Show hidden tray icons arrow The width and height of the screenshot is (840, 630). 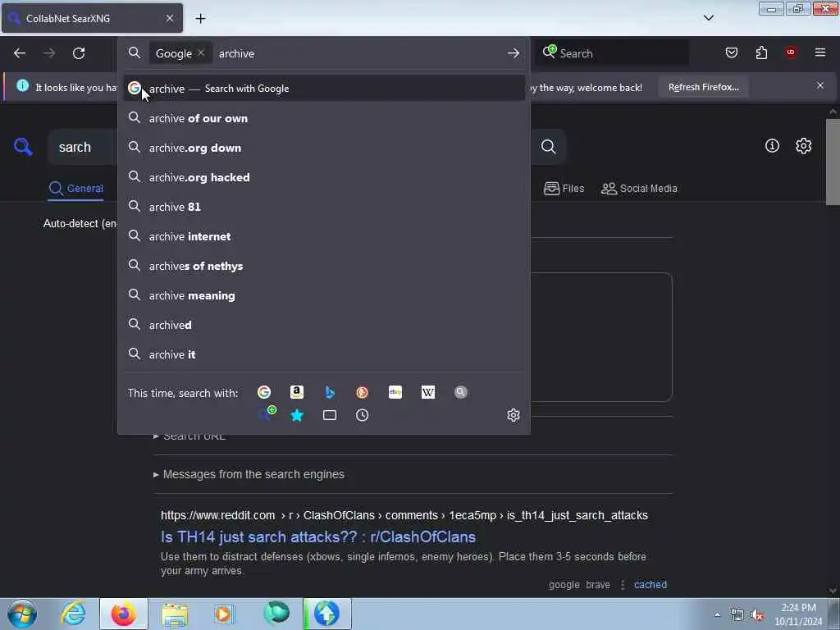pyautogui.click(x=717, y=615)
